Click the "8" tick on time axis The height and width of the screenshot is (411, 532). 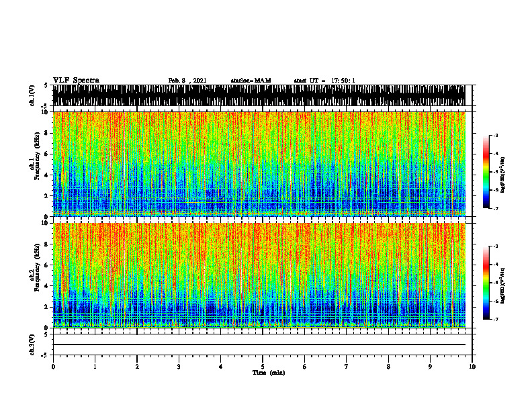[x=388, y=367]
